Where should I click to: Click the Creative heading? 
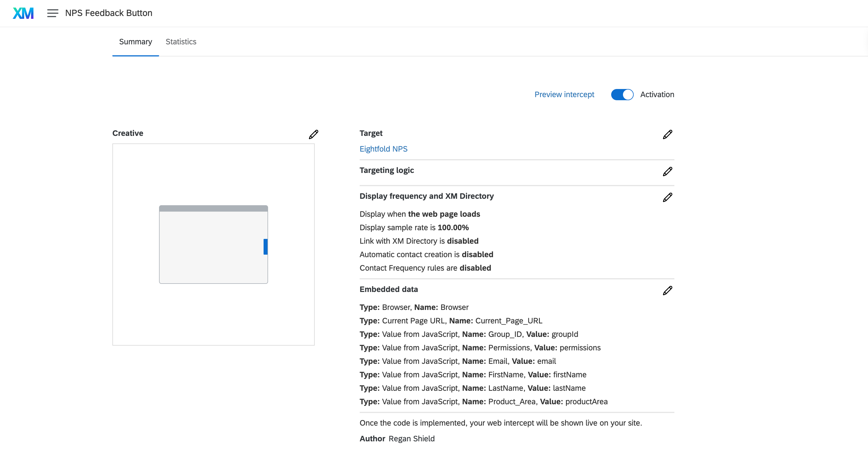pos(128,133)
